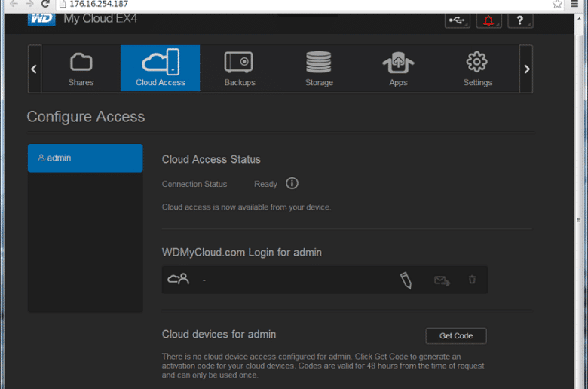588x389 pixels.
Task: Click the trash icon to delete cloud login
Action: click(x=472, y=280)
